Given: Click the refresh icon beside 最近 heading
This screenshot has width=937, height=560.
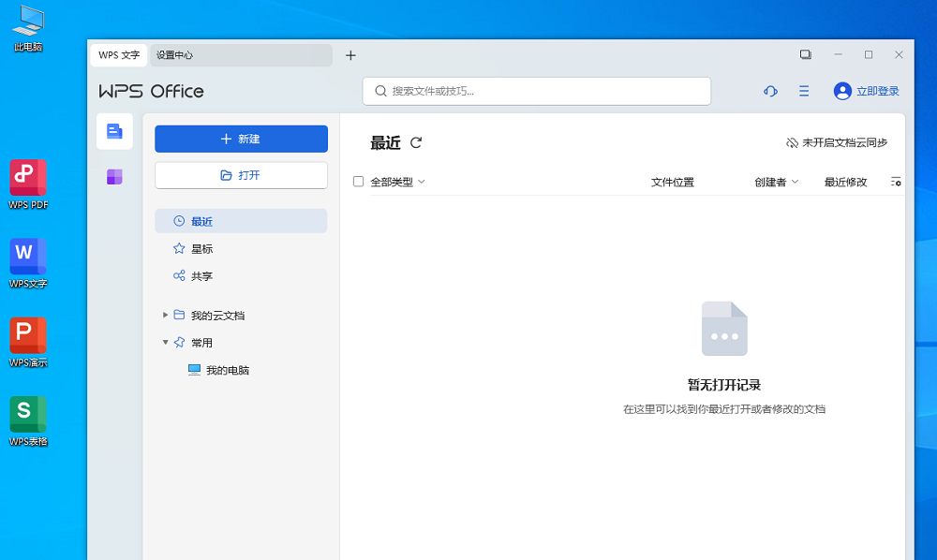Looking at the screenshot, I should pos(416,142).
